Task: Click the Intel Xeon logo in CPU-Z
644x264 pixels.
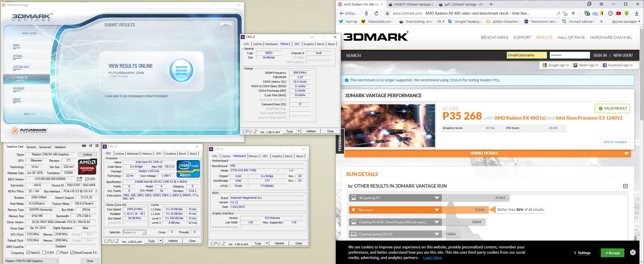Action: coord(188,169)
